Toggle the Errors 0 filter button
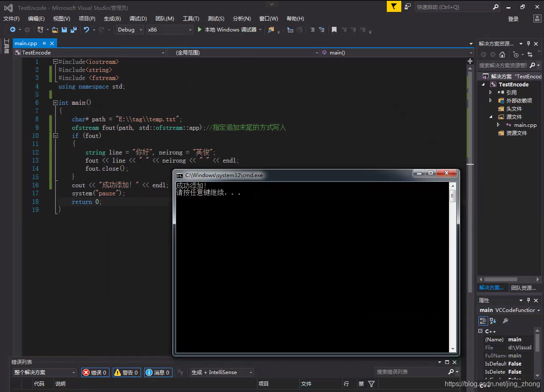Image resolution: width=544 pixels, height=392 pixels. pos(95,372)
